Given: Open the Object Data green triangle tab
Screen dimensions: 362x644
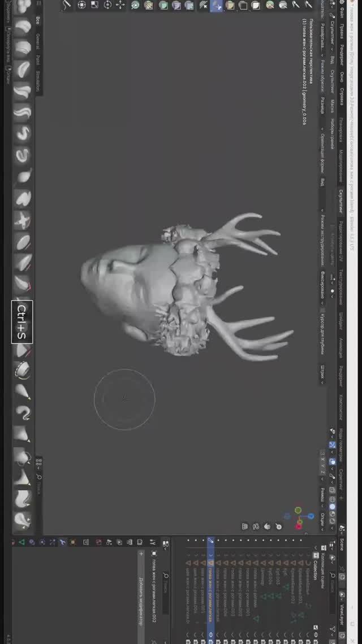Looking at the screenshot, I should 21,542.
